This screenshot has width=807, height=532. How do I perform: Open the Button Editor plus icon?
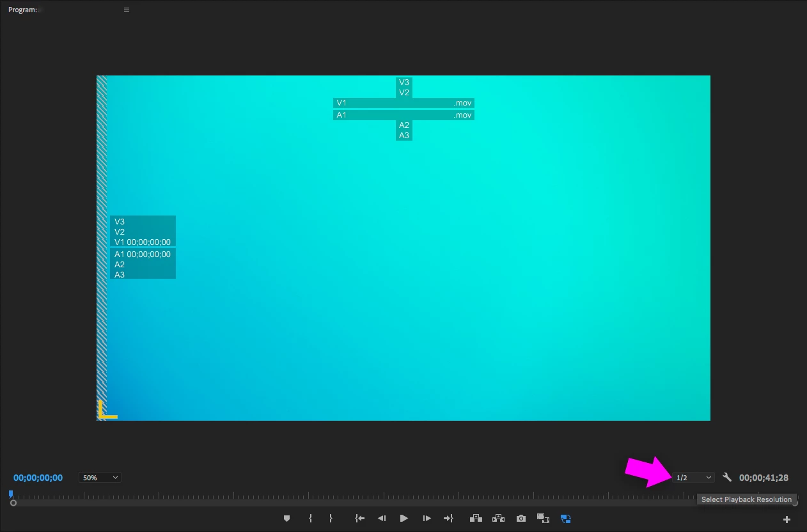point(787,519)
